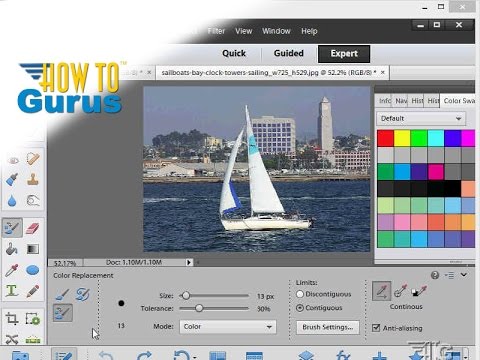
Task: Click the Brush Settings button
Action: 328,327
